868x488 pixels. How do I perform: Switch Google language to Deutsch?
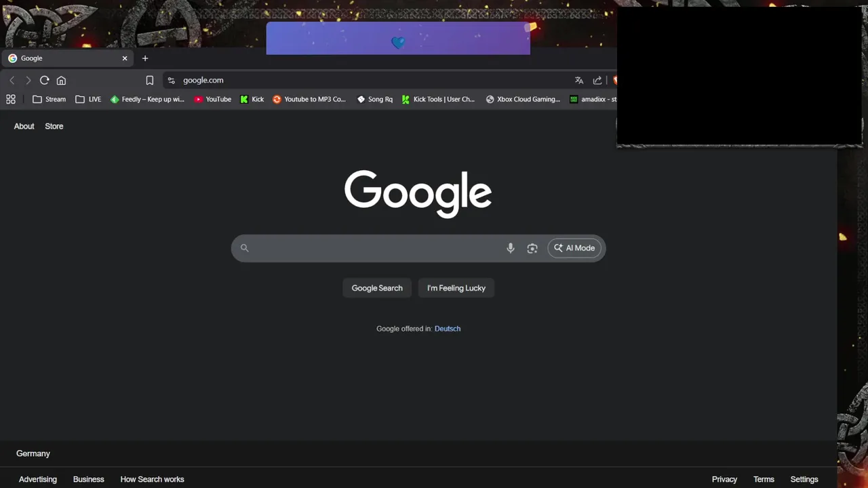[x=448, y=329]
